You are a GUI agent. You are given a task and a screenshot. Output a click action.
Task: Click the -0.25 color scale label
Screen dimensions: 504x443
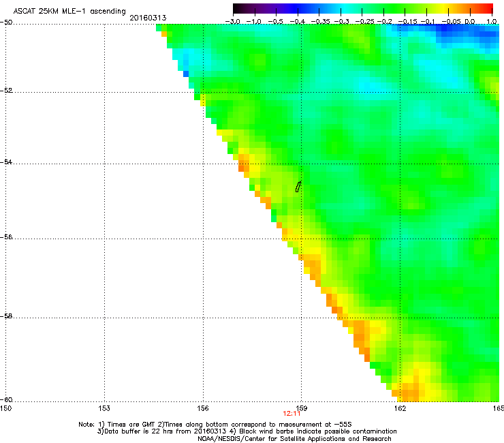pos(365,22)
